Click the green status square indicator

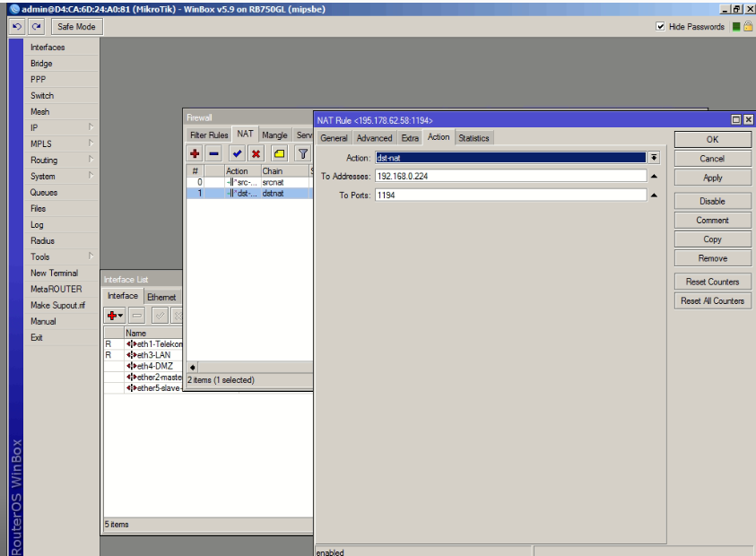[735, 27]
